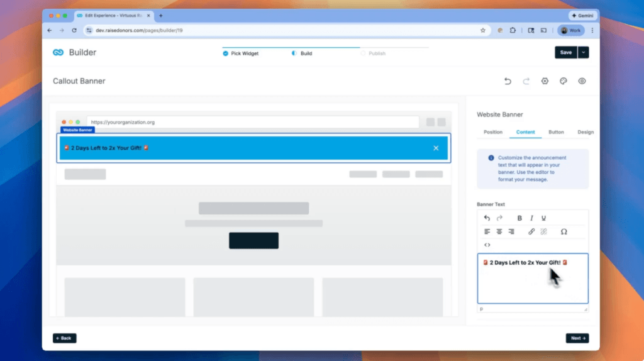The height and width of the screenshot is (361, 644).
Task: Remove link from banner text
Action: point(544,231)
